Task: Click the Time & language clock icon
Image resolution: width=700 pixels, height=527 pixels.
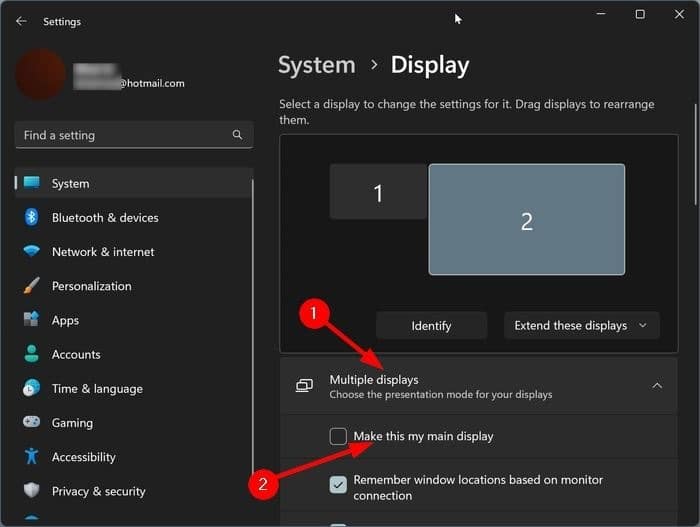Action: pyautogui.click(x=31, y=388)
